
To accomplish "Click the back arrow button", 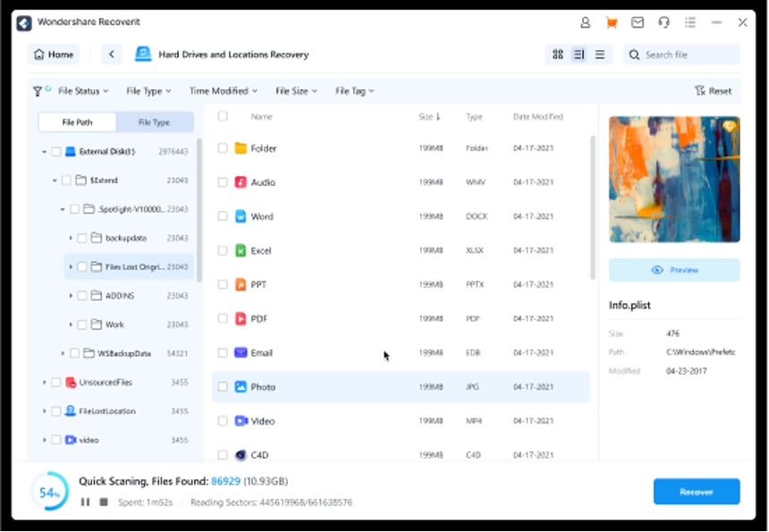I will (112, 55).
